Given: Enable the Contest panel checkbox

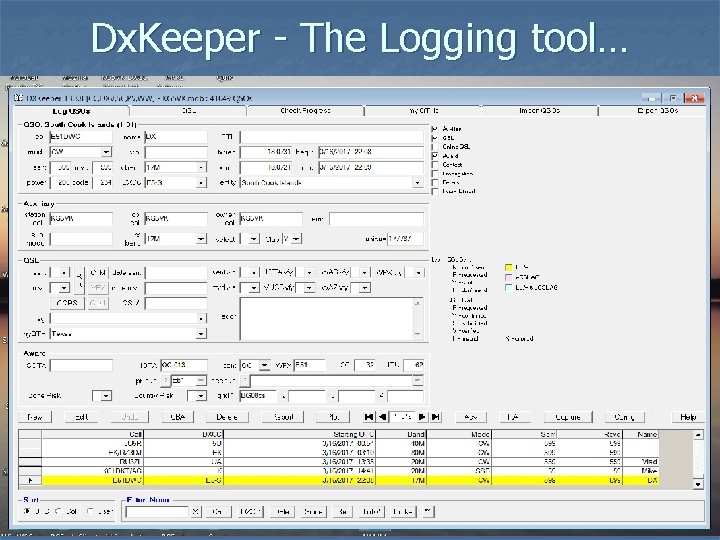Looking at the screenshot, I should tap(434, 164).
